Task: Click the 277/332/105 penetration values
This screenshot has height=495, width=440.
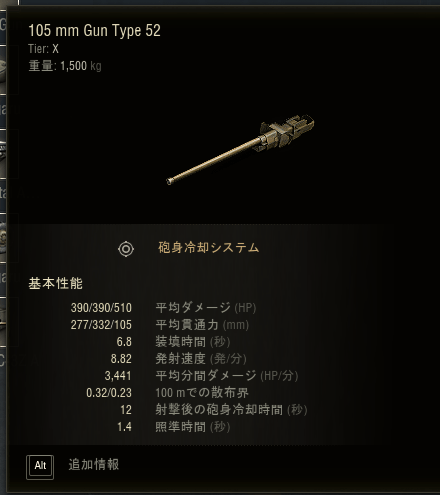Action: [101, 325]
